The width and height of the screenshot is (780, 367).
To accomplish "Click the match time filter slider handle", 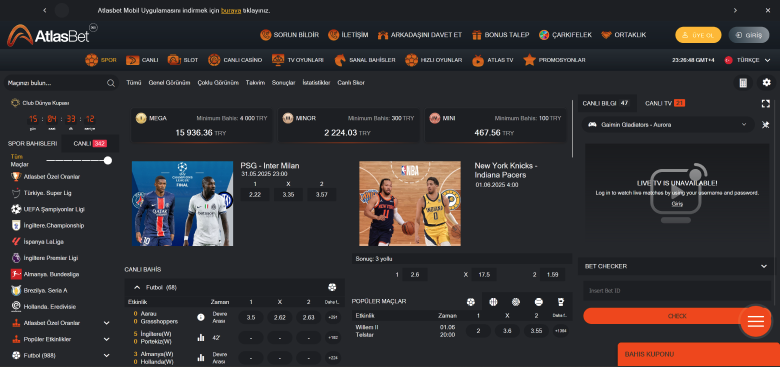I will point(108,161).
